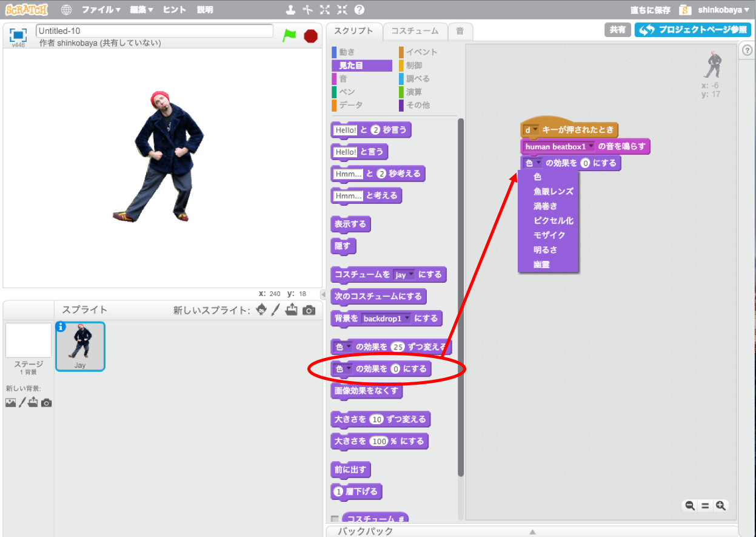
Task: Select the shrink sprite tool
Action: pos(342,10)
